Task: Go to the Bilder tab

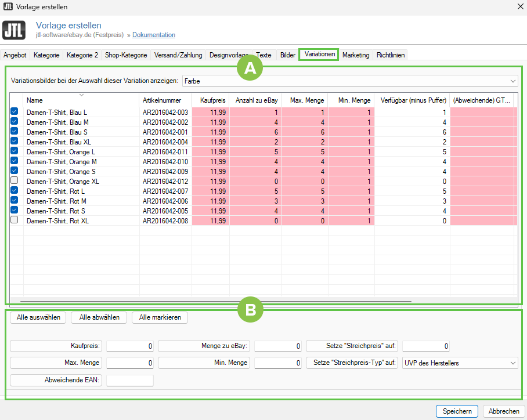Action: (287, 55)
